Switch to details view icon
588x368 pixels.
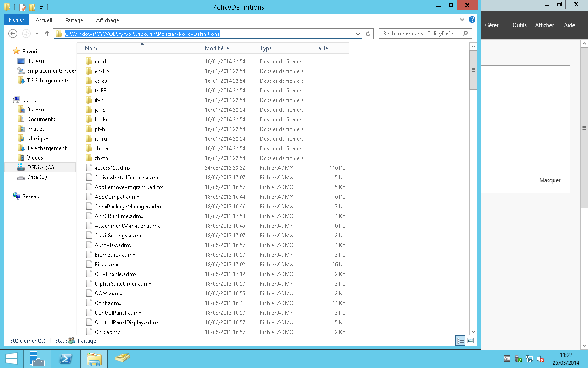tap(460, 341)
